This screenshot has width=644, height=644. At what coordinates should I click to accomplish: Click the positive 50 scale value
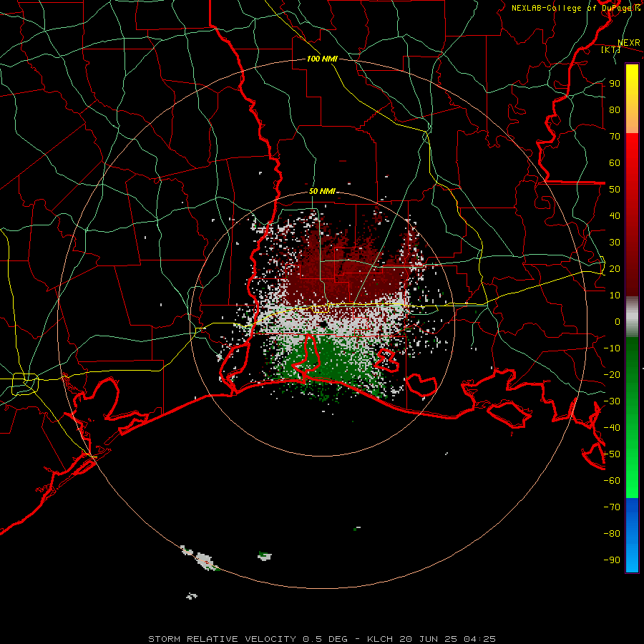[615, 190]
